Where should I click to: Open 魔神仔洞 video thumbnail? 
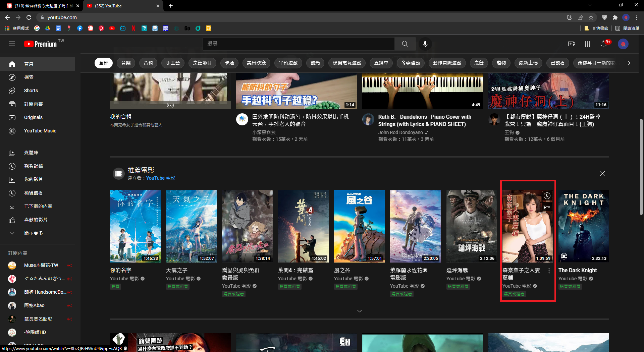549,91
